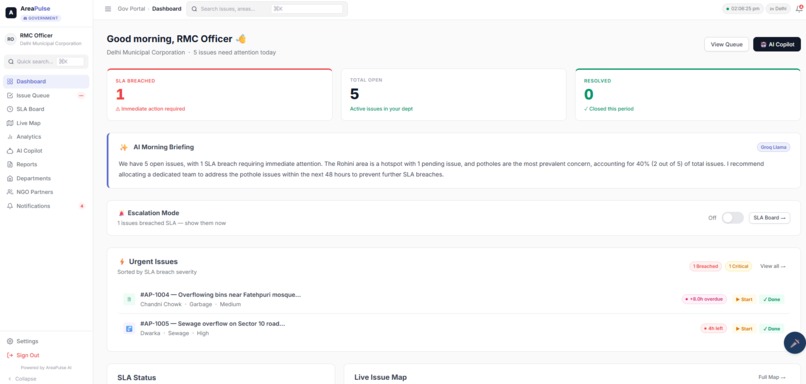Viewport: 806px width, 384px height.
Task: Toggle the sidebar hamburger menu icon
Action: tap(108, 9)
